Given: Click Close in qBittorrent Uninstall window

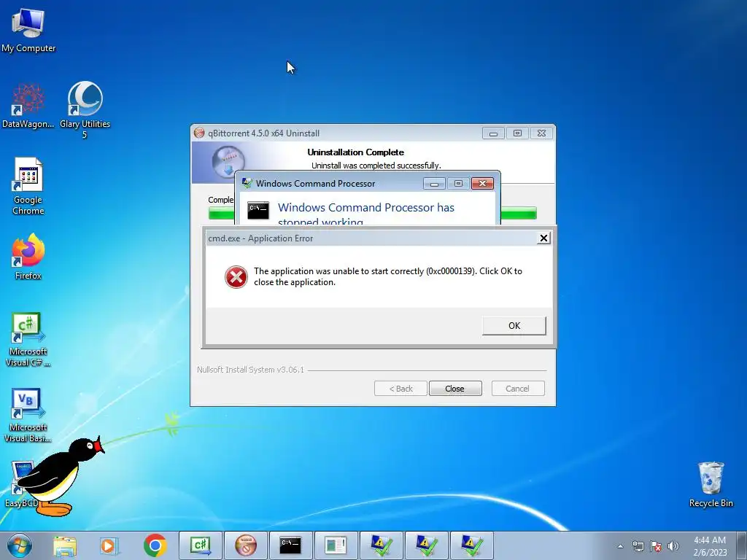Looking at the screenshot, I should (455, 389).
